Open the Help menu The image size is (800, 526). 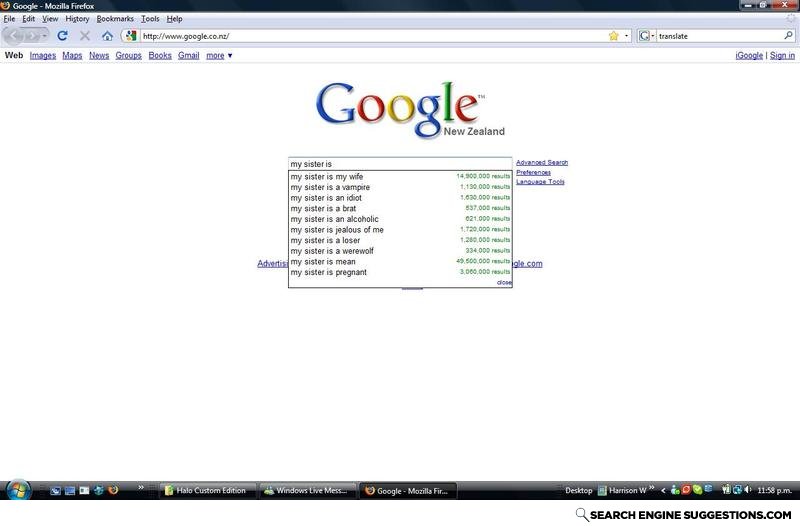click(x=174, y=19)
